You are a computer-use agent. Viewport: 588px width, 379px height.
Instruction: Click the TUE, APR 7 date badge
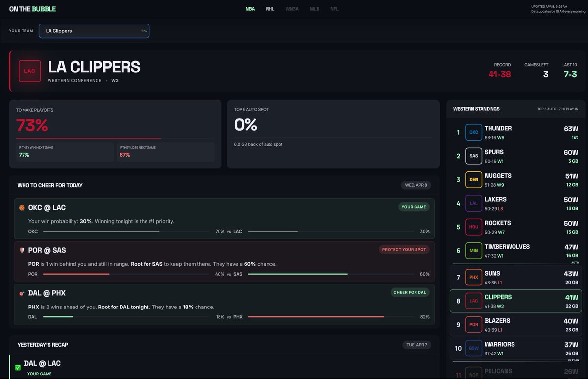point(417,345)
